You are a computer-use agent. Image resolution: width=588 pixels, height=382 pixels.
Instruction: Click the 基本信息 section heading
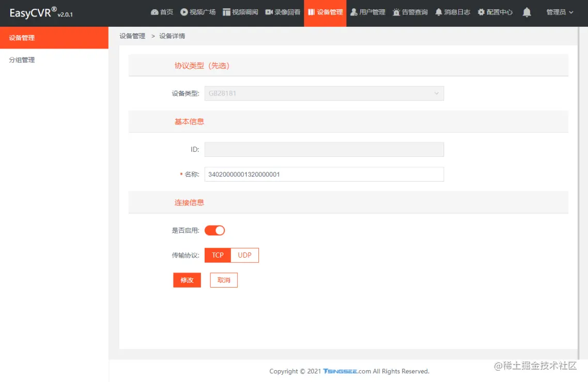click(189, 122)
